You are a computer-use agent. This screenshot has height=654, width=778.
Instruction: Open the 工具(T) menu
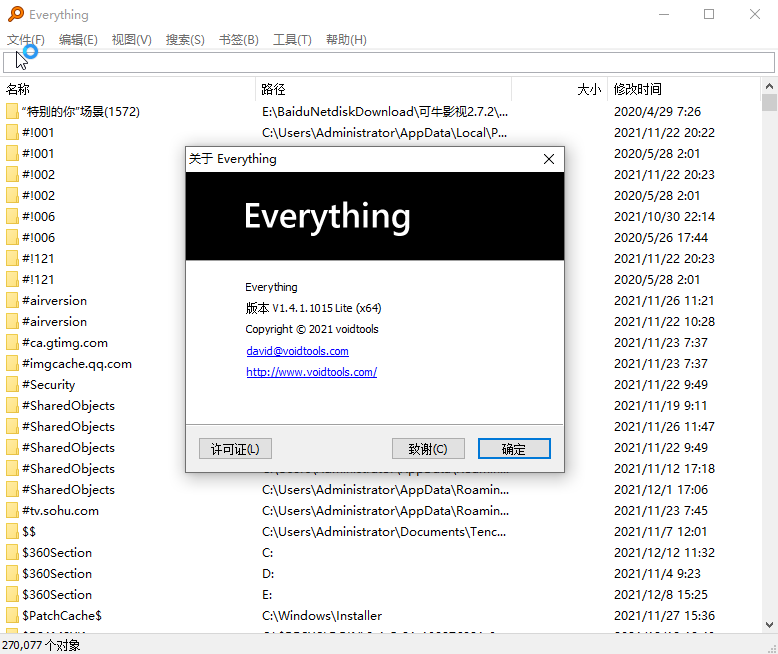pyautogui.click(x=292, y=40)
